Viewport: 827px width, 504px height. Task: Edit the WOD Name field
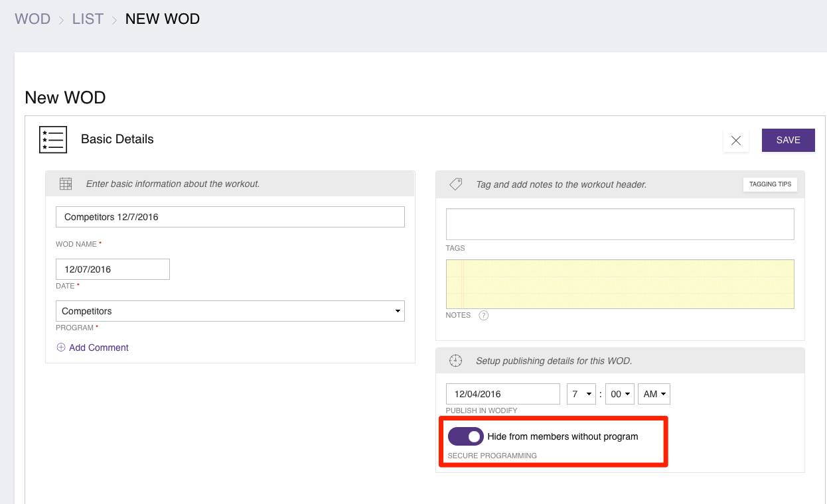pos(230,217)
